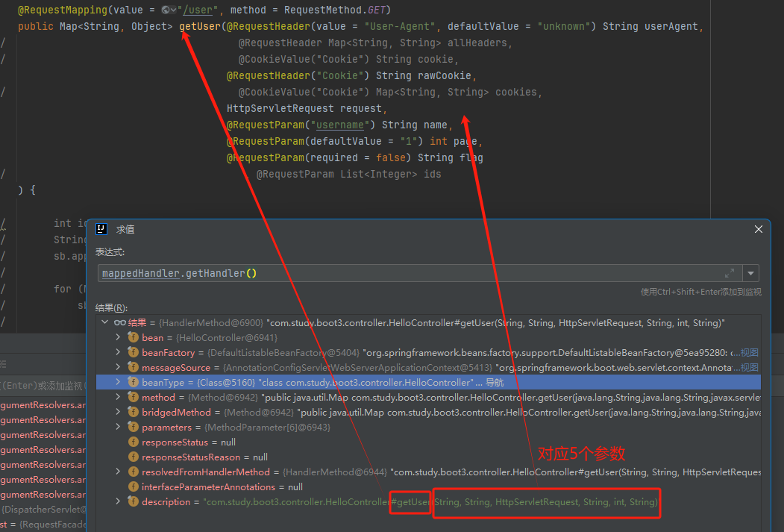Select the interfaceParameterAnnotations = null row
This screenshot has height=532, width=784.
[428, 486]
